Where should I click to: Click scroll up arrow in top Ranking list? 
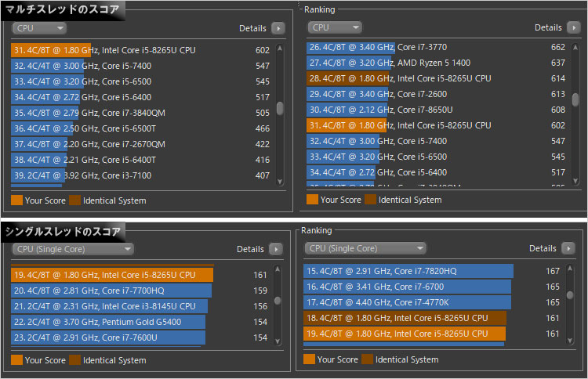click(575, 48)
